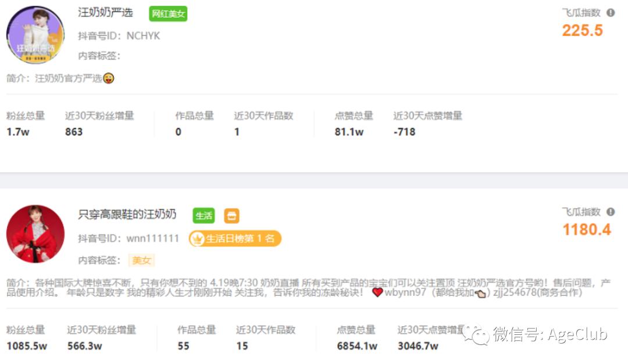Screen dimensions: 628x364
Task: Open the 生活日榜第1名 ranking badge
Action: pyautogui.click(x=235, y=238)
